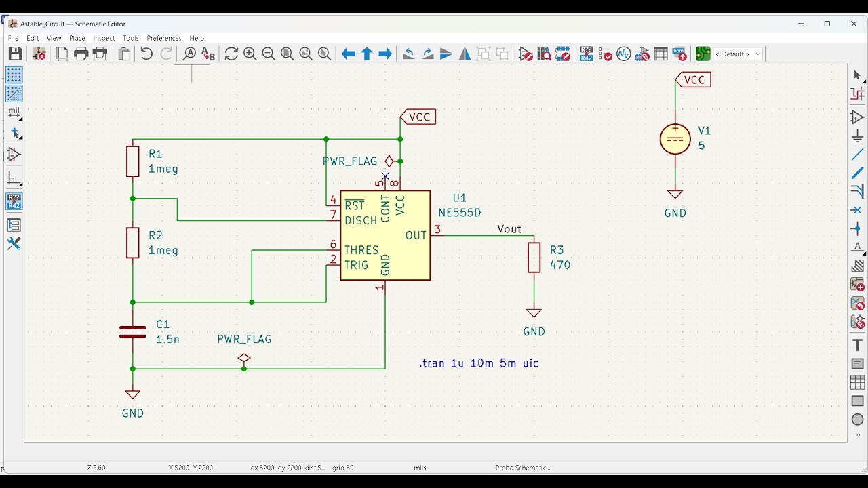Navigate up one sheet with blue arrow
Image resolution: width=868 pixels, height=488 pixels.
pos(367,54)
